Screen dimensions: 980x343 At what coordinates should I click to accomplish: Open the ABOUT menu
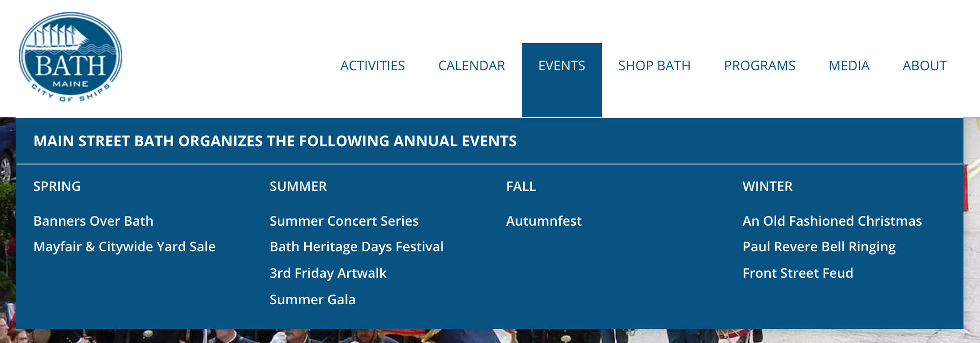coord(925,65)
